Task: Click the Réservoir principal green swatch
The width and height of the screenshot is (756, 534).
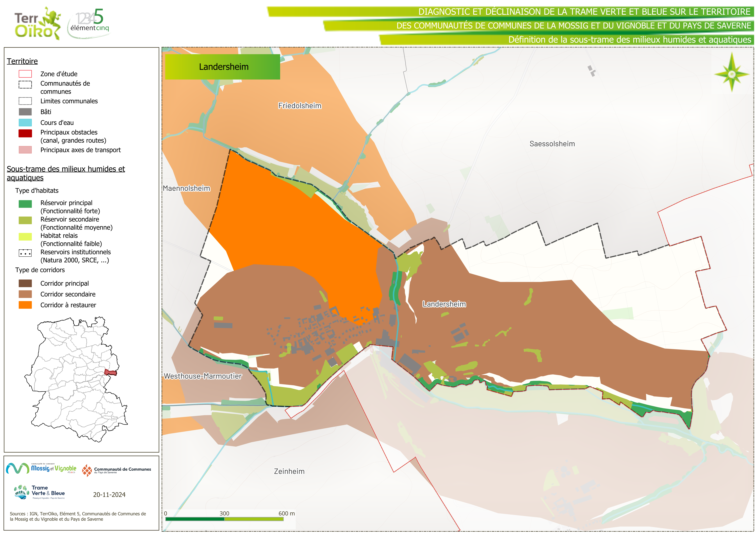Action: 25,204
